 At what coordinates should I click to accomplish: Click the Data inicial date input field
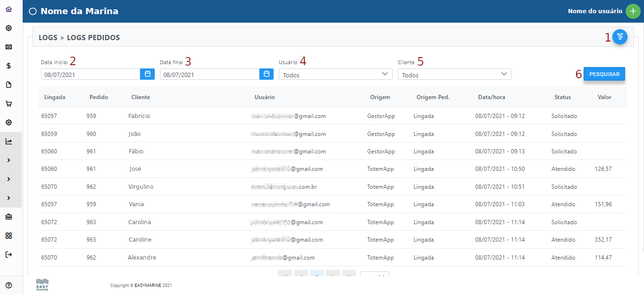click(90, 75)
